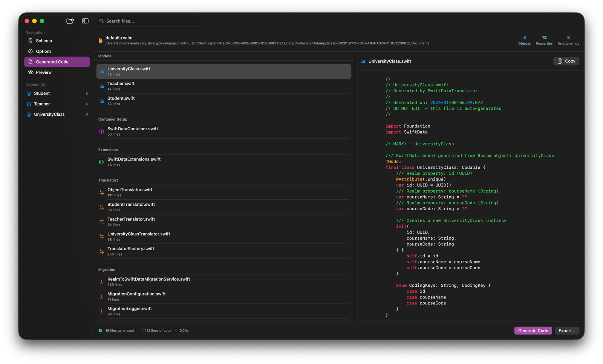This screenshot has width=603, height=364.
Task: Open the Schema section
Action: (x=44, y=40)
